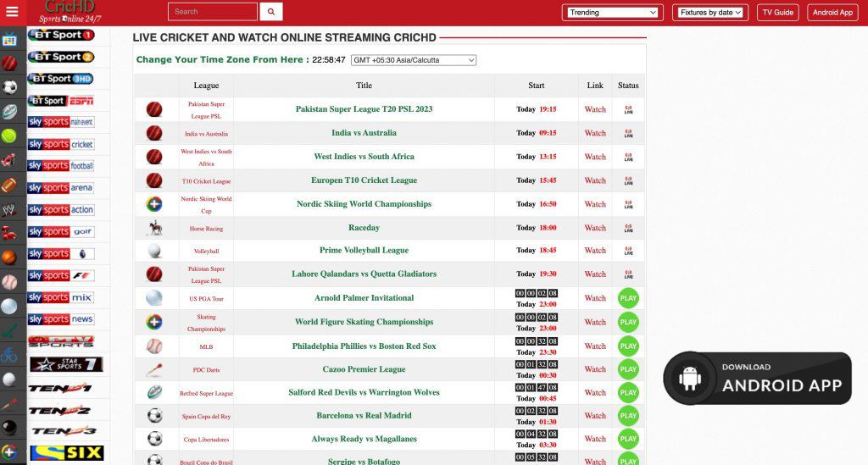
Task: Open Sky Sports Mix channel
Action: coord(61,297)
